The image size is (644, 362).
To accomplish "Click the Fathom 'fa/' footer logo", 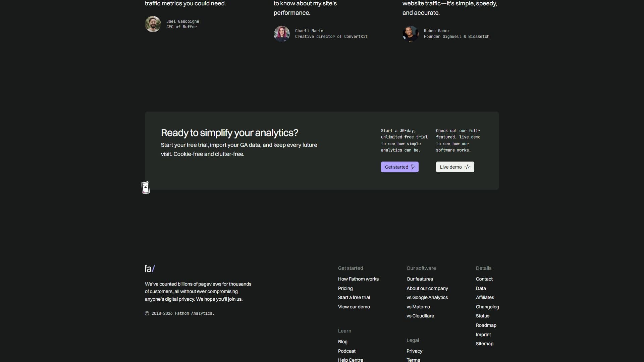I will pos(150,268).
